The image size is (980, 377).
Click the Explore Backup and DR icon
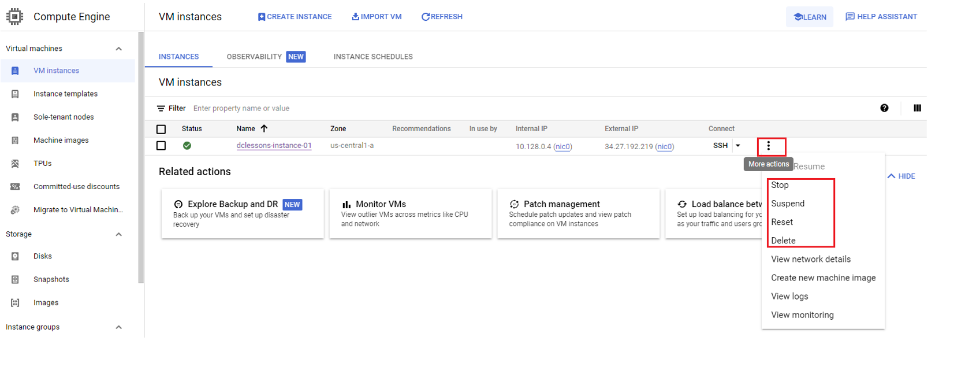(x=178, y=204)
